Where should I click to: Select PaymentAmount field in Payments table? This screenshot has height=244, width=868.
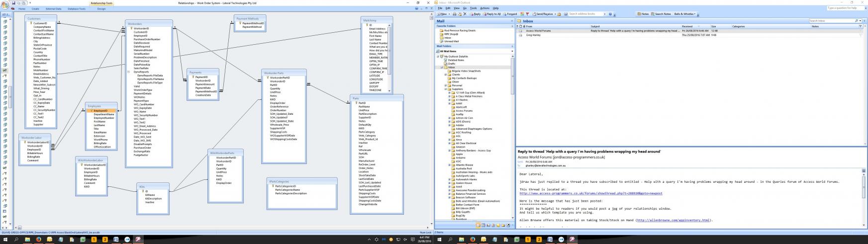tap(205, 84)
